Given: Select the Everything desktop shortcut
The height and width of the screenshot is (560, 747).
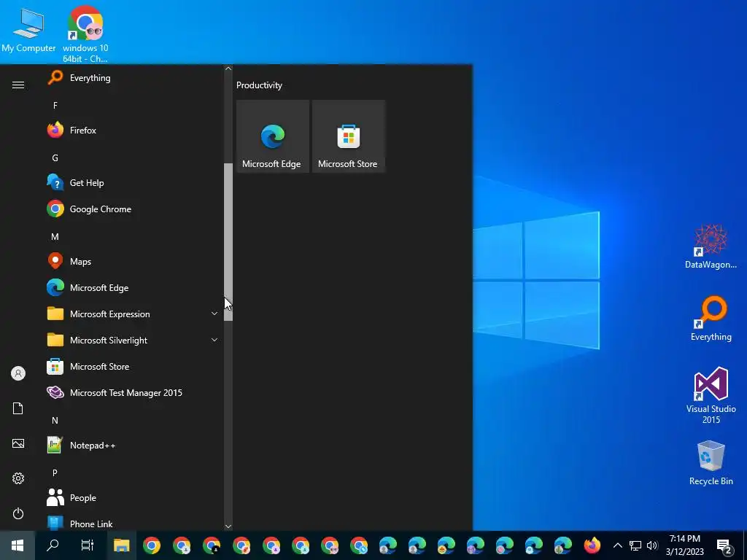Looking at the screenshot, I should (711, 318).
